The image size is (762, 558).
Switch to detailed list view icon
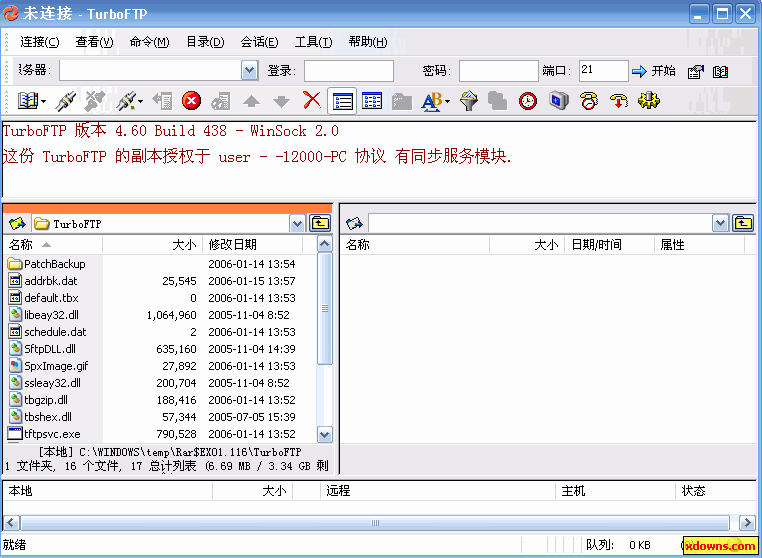point(342,101)
